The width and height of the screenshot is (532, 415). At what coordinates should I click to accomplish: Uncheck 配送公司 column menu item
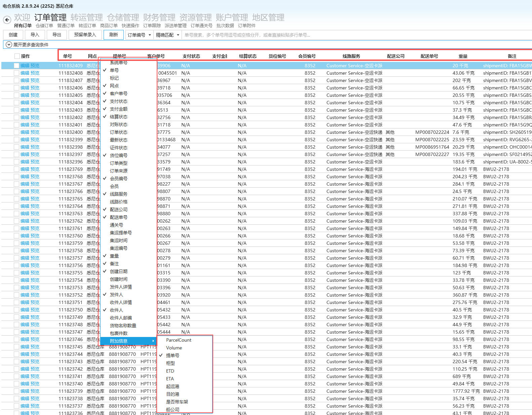coord(129,210)
